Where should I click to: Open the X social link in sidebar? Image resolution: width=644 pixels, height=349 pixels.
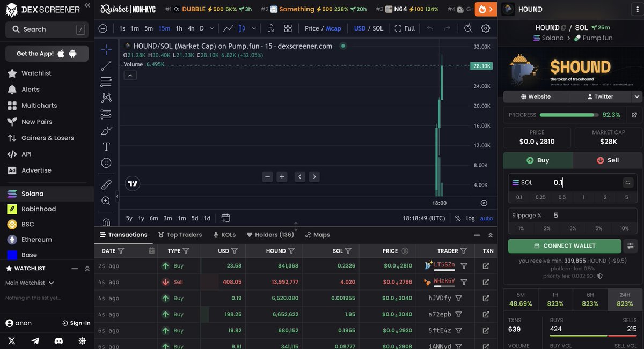[12, 340]
